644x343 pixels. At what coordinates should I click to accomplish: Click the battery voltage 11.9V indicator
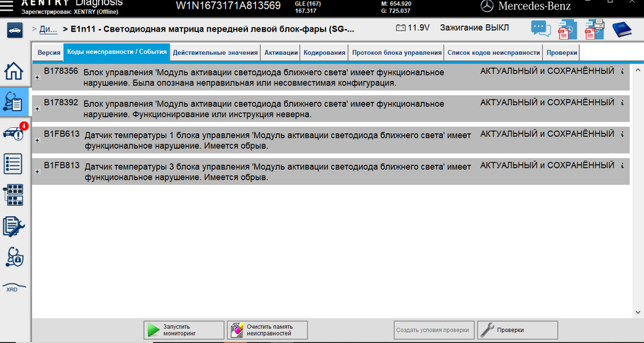pos(413,28)
